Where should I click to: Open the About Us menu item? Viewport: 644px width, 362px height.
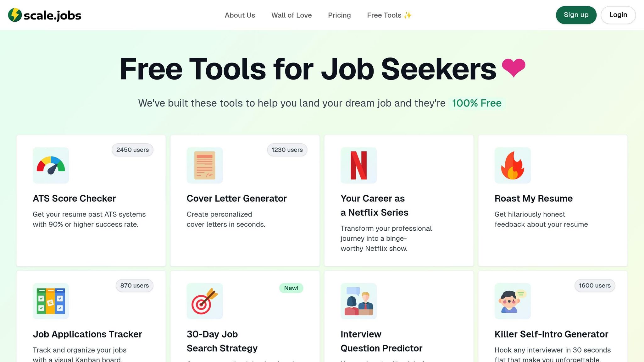[240, 15]
